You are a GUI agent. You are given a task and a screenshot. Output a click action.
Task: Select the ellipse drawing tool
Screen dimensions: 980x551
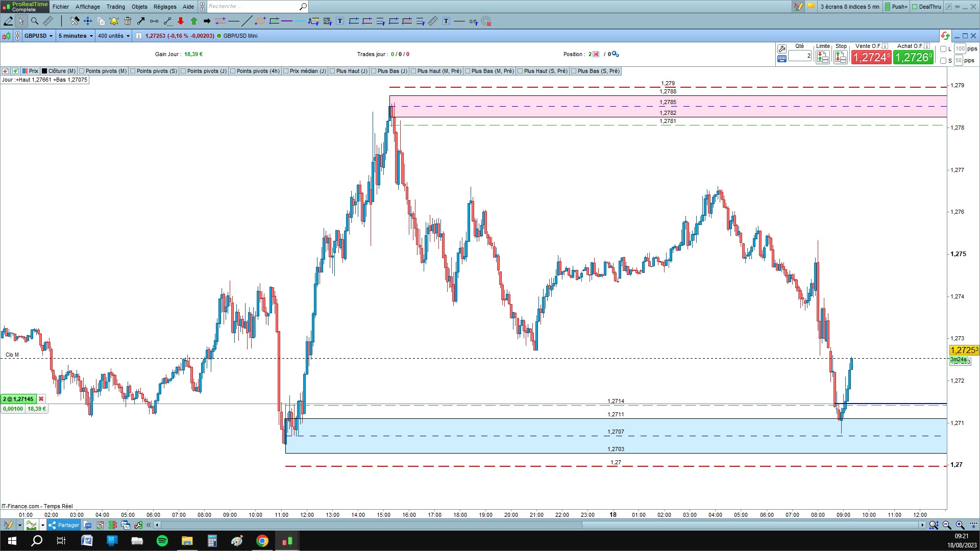click(x=260, y=21)
